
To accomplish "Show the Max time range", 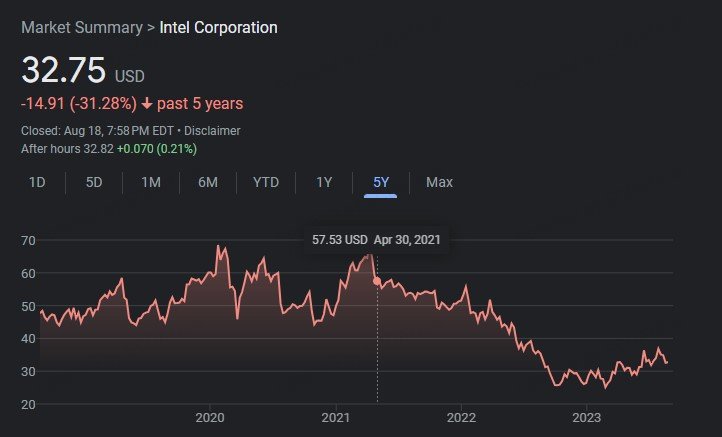I will coord(439,182).
